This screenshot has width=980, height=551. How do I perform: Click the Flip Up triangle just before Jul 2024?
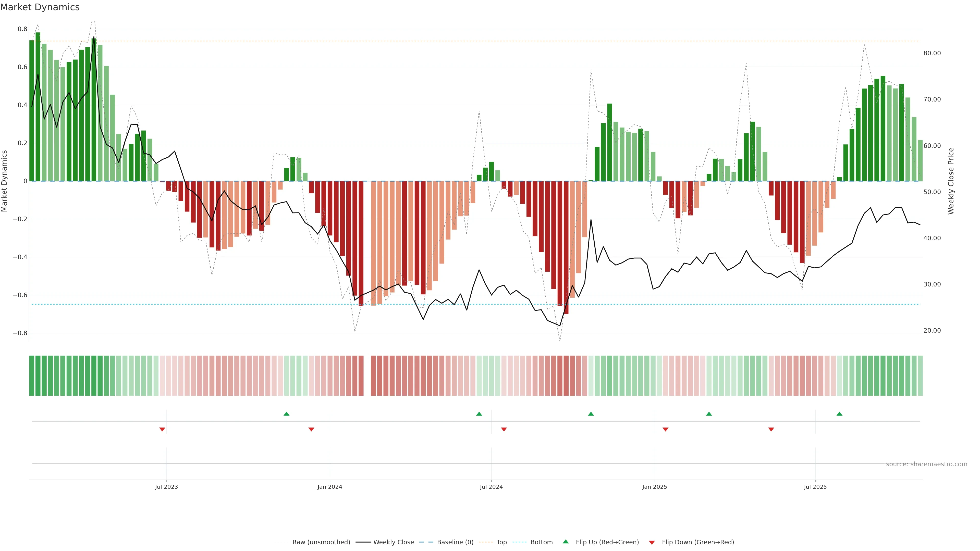[479, 414]
